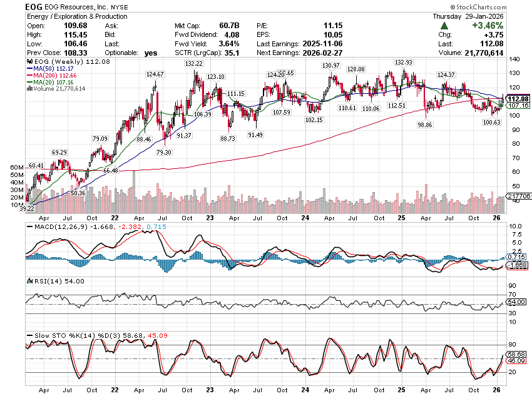
Task: Click the green up arrow change indicator
Action: coord(444,26)
